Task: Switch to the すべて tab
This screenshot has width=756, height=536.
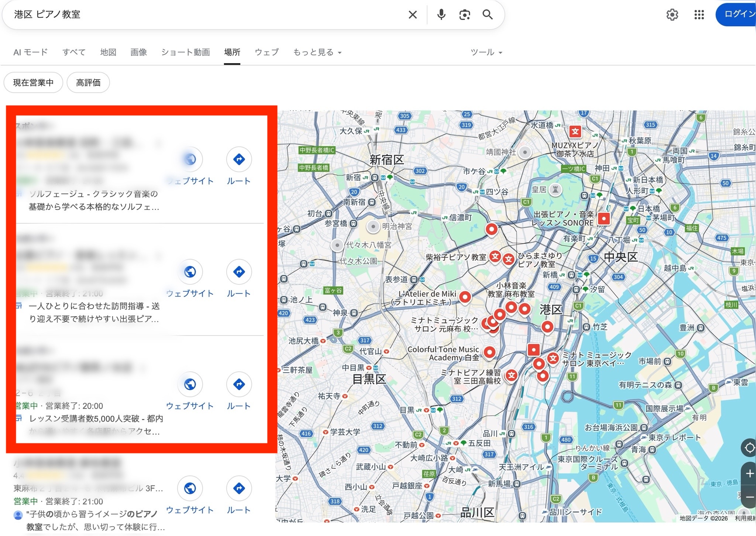Action: click(74, 52)
